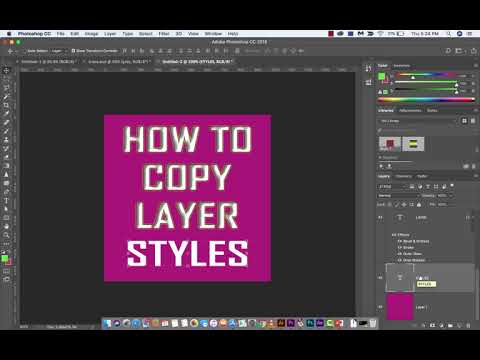Select the Zoom tool magnifier
The width and height of the screenshot is (480, 360).
(6, 235)
